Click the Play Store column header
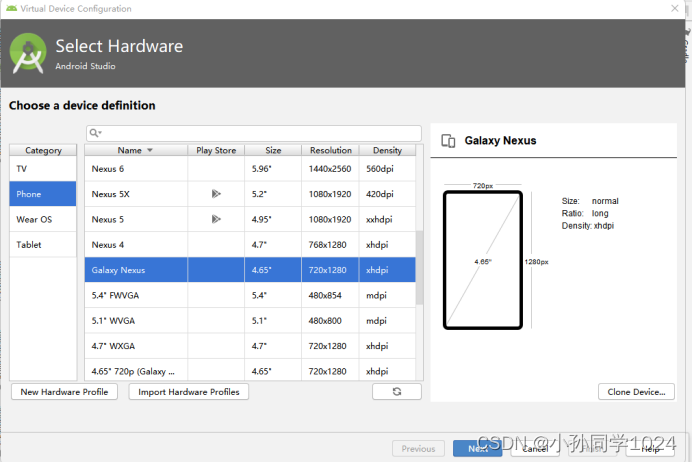 216,150
